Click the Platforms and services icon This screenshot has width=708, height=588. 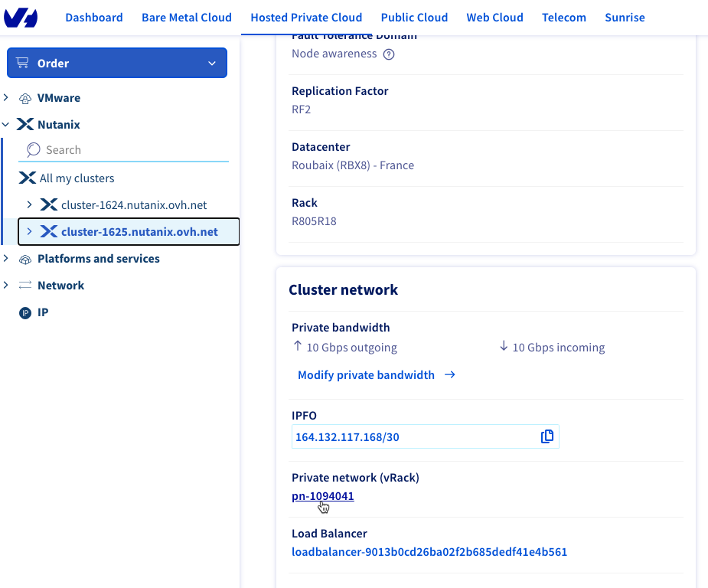pos(25,260)
